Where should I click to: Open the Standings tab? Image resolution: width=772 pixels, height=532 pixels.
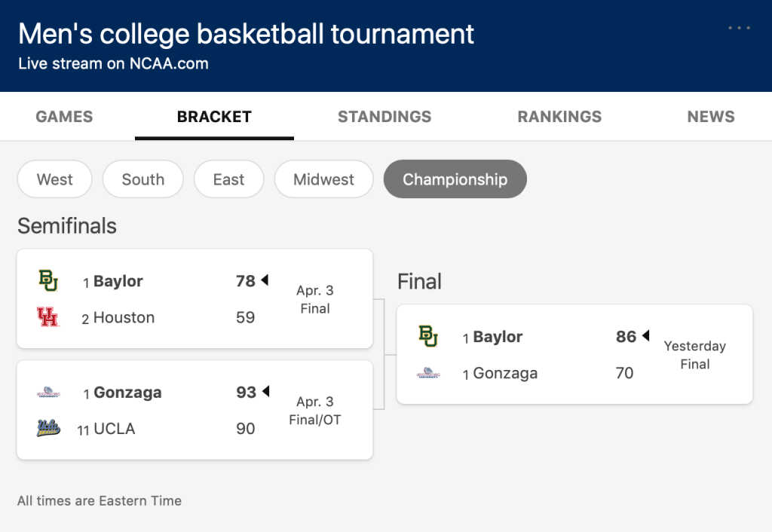384,117
